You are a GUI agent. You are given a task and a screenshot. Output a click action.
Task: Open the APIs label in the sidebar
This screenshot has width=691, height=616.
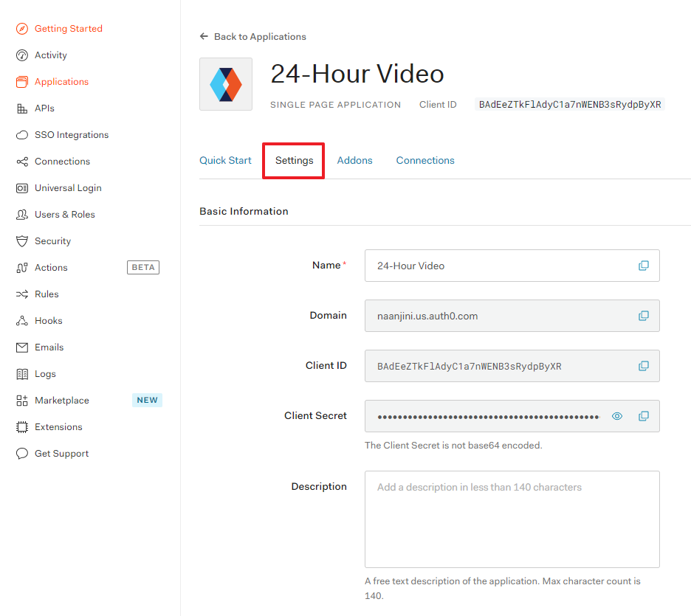[44, 108]
